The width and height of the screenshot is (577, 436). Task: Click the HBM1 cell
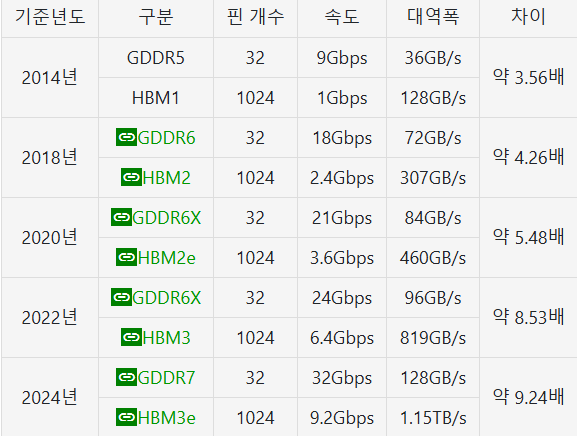pyautogui.click(x=156, y=98)
